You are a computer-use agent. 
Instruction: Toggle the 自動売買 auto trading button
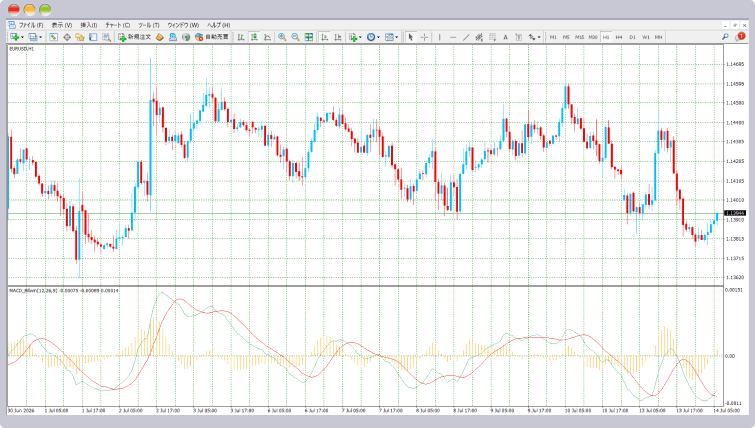click(x=212, y=37)
